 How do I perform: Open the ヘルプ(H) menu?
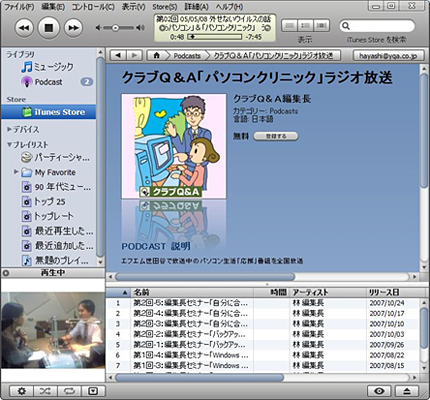[x=229, y=7]
